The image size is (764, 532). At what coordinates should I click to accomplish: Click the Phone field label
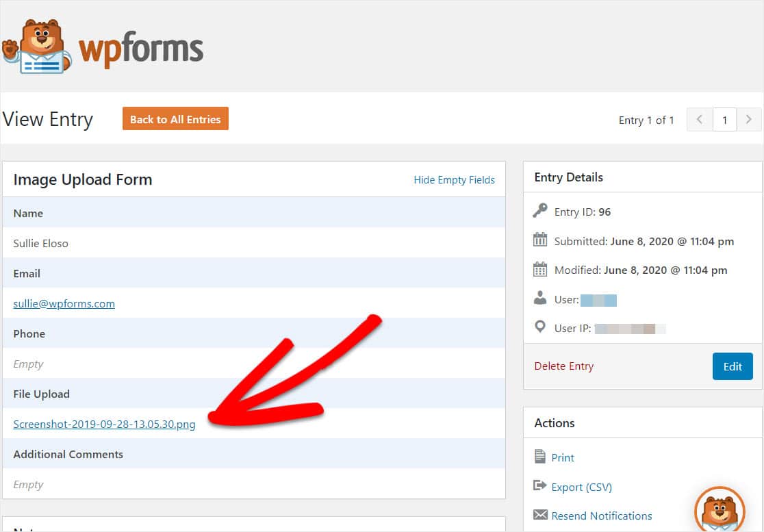pos(29,334)
